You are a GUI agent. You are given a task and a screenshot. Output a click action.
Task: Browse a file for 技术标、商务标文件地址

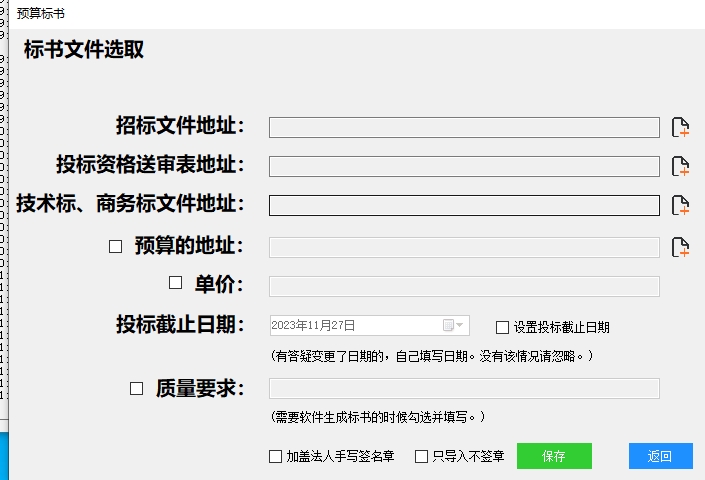(680, 205)
